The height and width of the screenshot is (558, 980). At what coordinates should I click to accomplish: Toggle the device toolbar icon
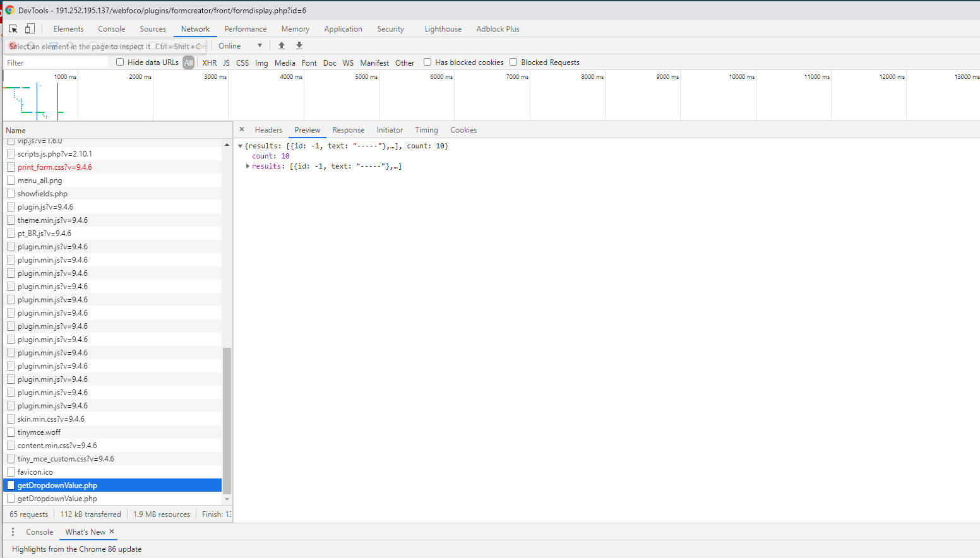click(29, 28)
